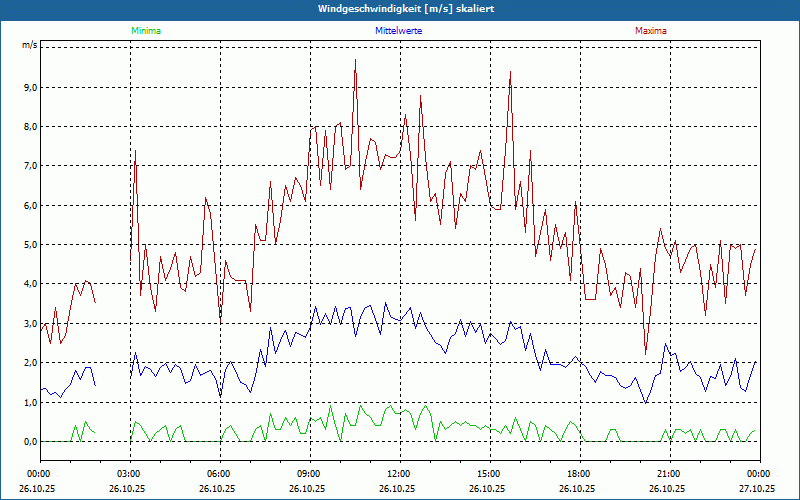Click the 27.10.25 date label
Viewport: 800px width, 500px height.
(757, 488)
